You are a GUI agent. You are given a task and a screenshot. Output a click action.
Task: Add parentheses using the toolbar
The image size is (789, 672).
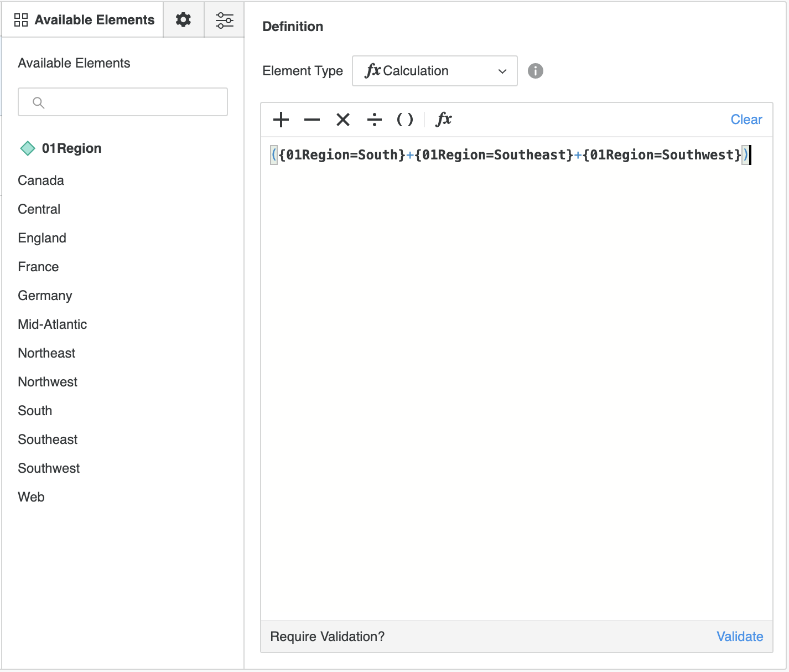pos(405,120)
